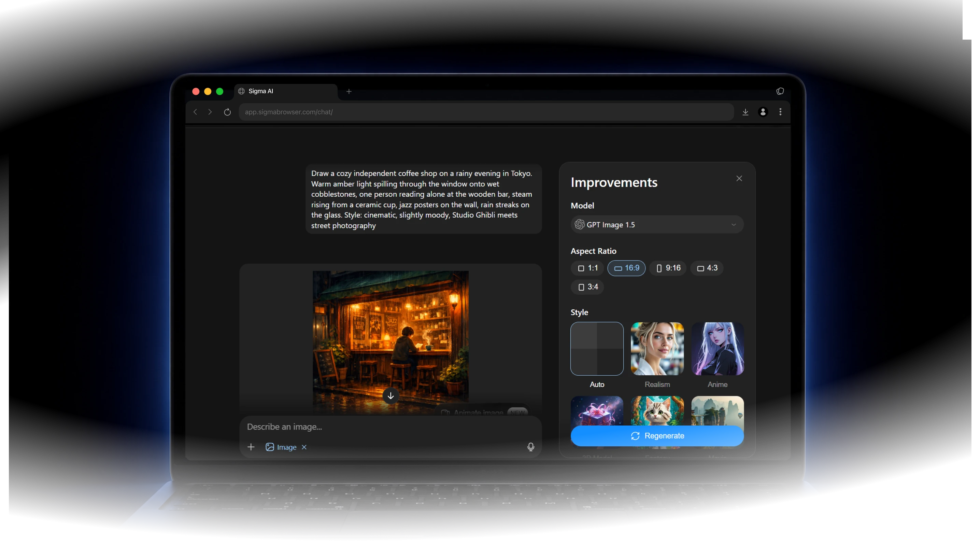Click the Style label
Viewport: 980px width, 557px height.
[579, 312]
